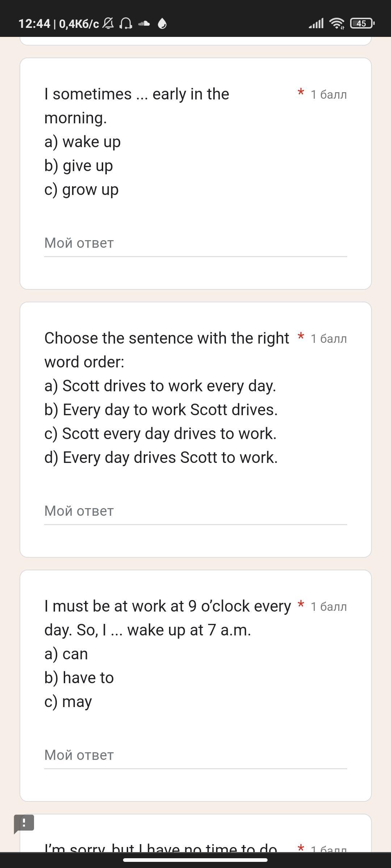The image size is (391, 868).
Task: Tap the option text 'b) have to'
Action: [x=79, y=678]
